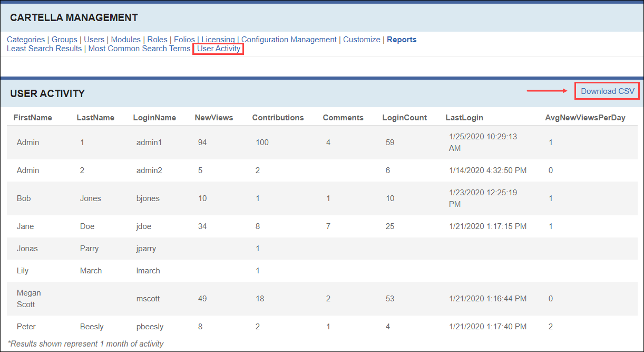
Task: Select the jdoe login name cell
Action: pos(144,226)
